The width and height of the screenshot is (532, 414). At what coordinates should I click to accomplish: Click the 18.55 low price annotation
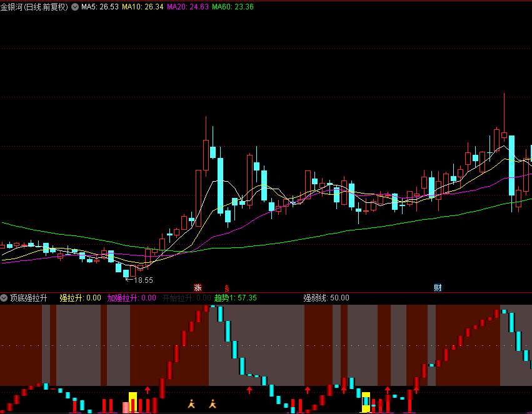[x=143, y=280]
